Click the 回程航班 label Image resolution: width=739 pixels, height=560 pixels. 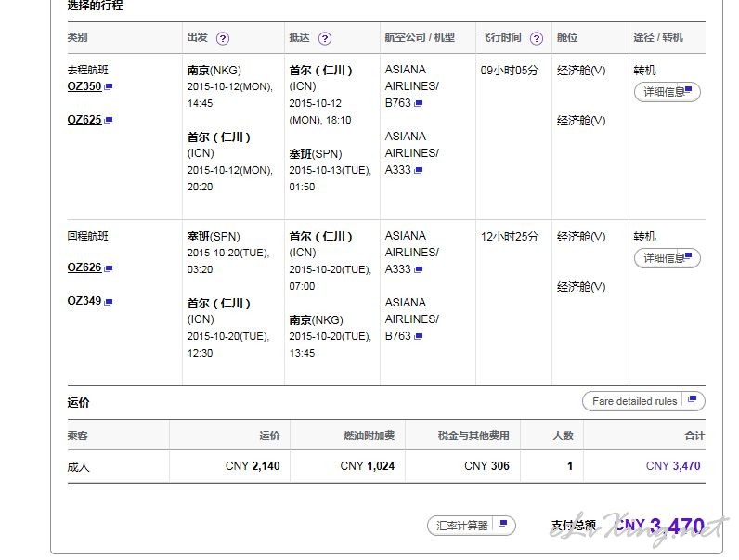87,236
